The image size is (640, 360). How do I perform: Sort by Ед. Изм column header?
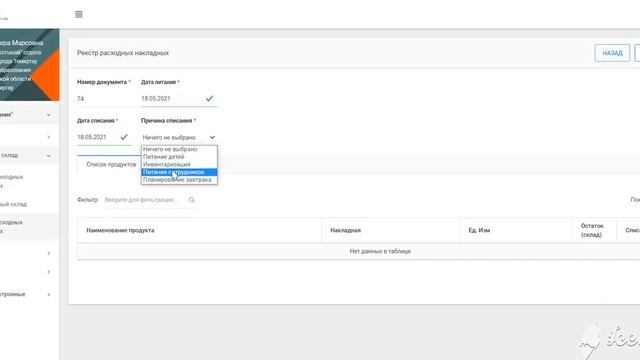pyautogui.click(x=516, y=230)
